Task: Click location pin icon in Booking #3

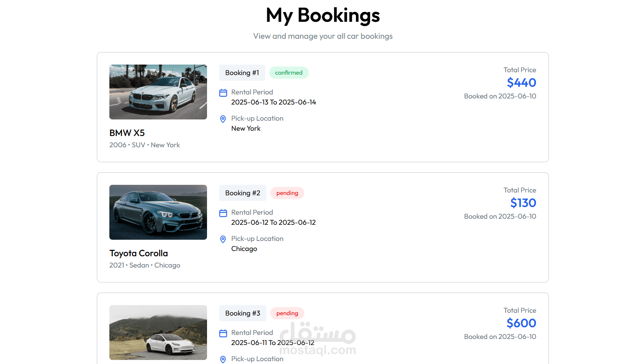Action: (223, 359)
